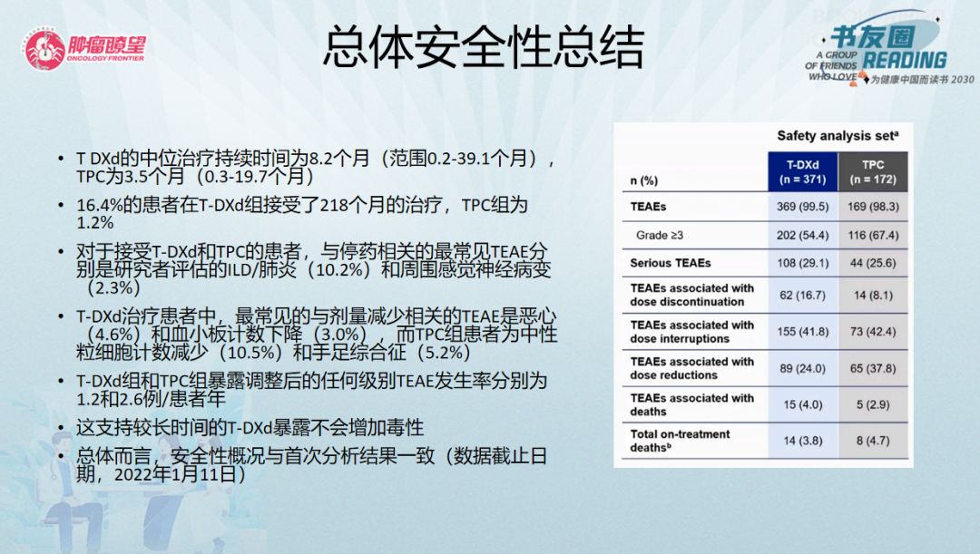Select the dose interruptions row label
This screenshot has width=980, height=554.
pos(691,332)
